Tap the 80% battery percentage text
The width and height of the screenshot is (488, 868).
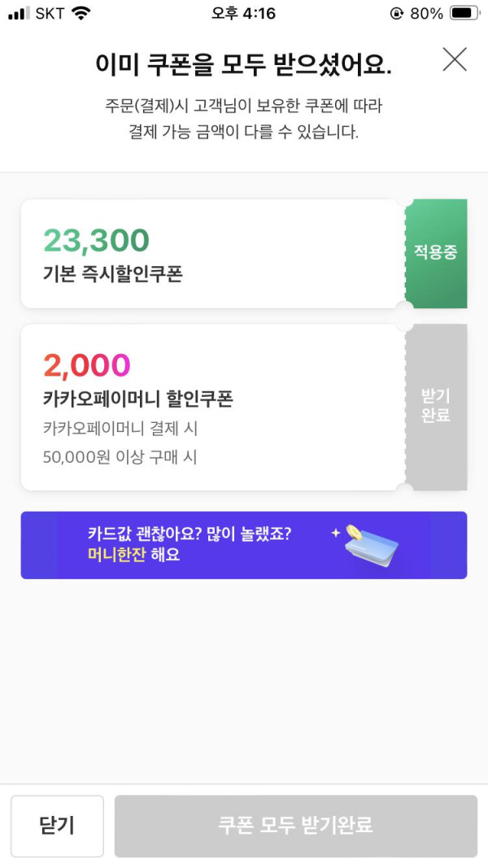(426, 14)
